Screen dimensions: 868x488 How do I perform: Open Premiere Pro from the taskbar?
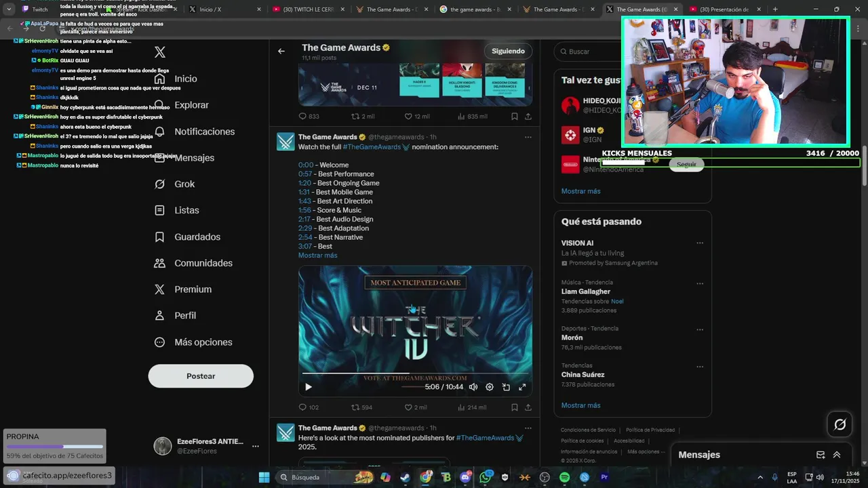(604, 477)
